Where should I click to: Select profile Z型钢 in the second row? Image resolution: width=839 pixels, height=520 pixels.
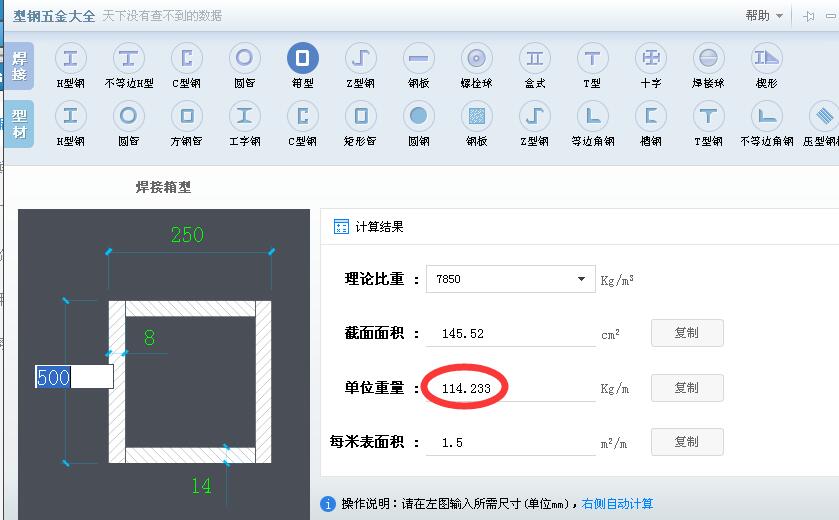[535, 124]
